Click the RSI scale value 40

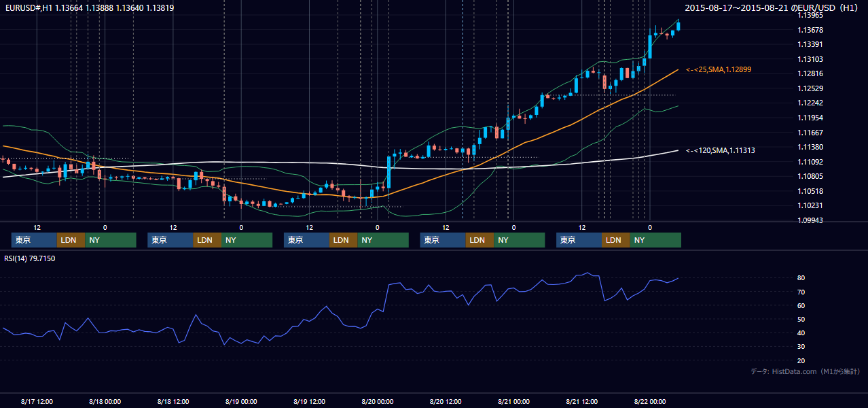tap(801, 333)
